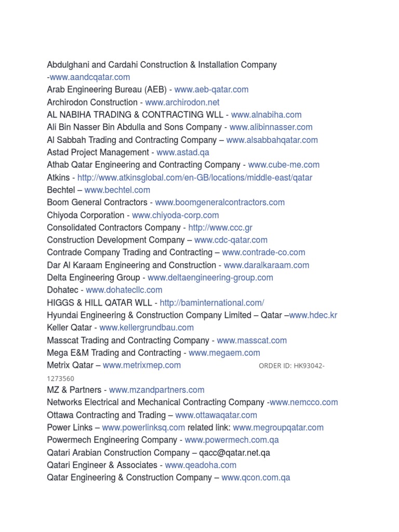The width and height of the screenshot is (399, 532).
Task: Click the www.mzandpartners.com link
Action: tap(156, 390)
